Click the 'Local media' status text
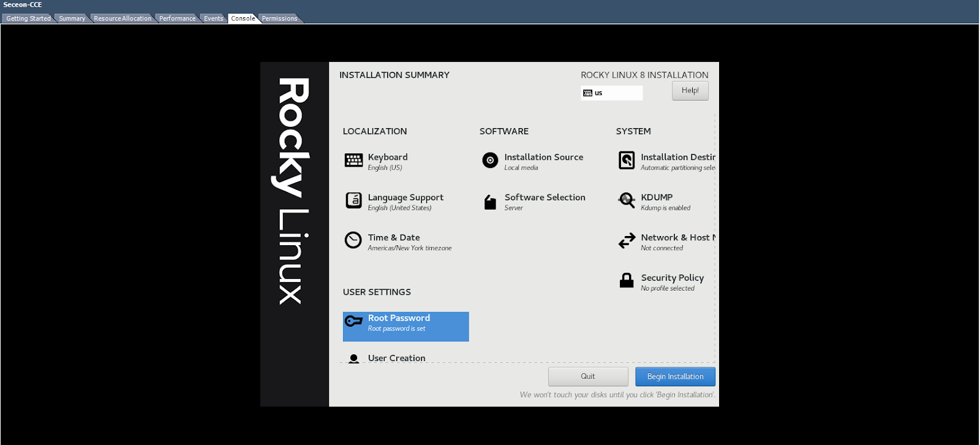This screenshot has width=980, height=445. [521, 168]
